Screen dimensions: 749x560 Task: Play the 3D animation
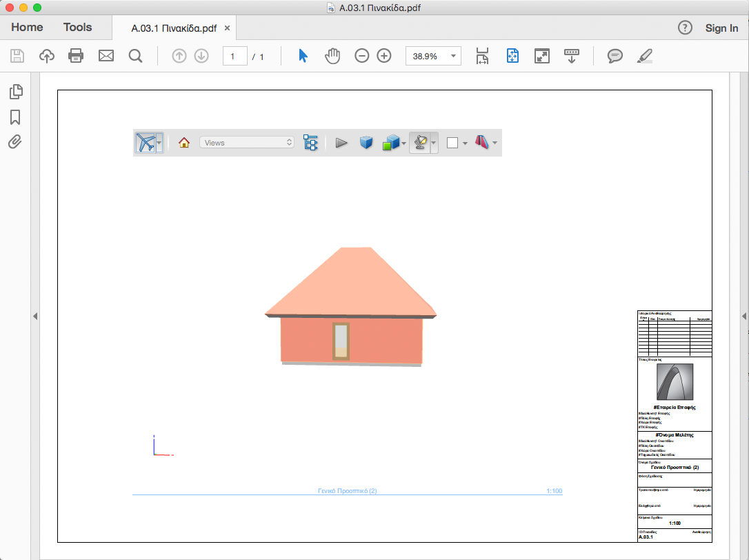(x=341, y=143)
